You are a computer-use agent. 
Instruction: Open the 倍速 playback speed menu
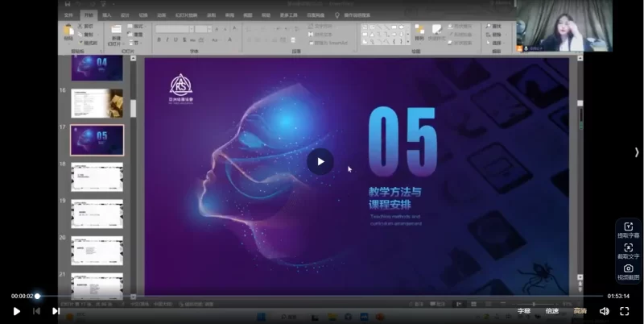(x=552, y=311)
